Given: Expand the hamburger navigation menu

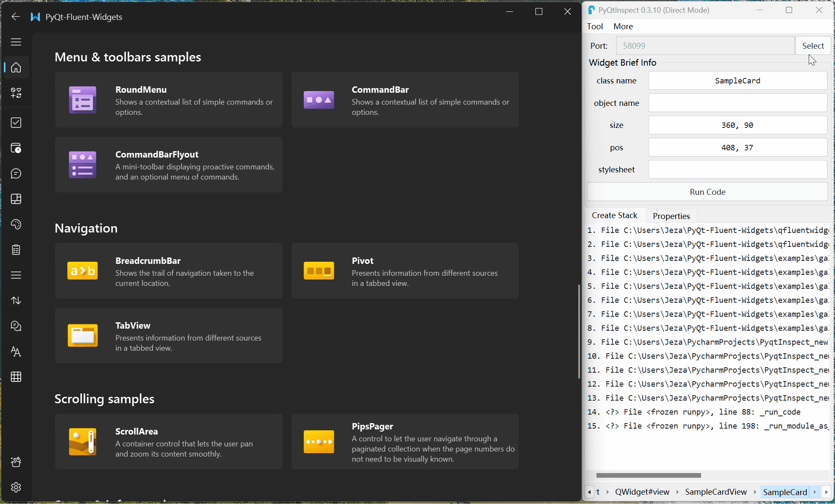Looking at the screenshot, I should 16,42.
